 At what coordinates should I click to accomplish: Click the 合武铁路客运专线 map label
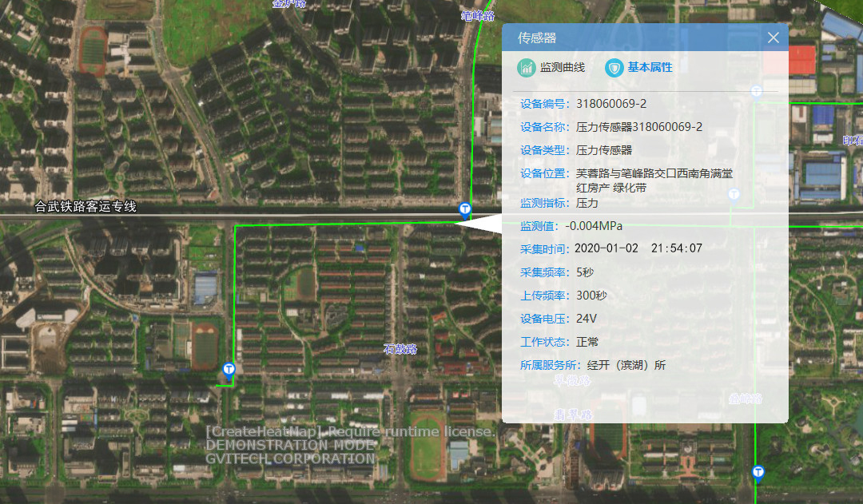pos(86,207)
